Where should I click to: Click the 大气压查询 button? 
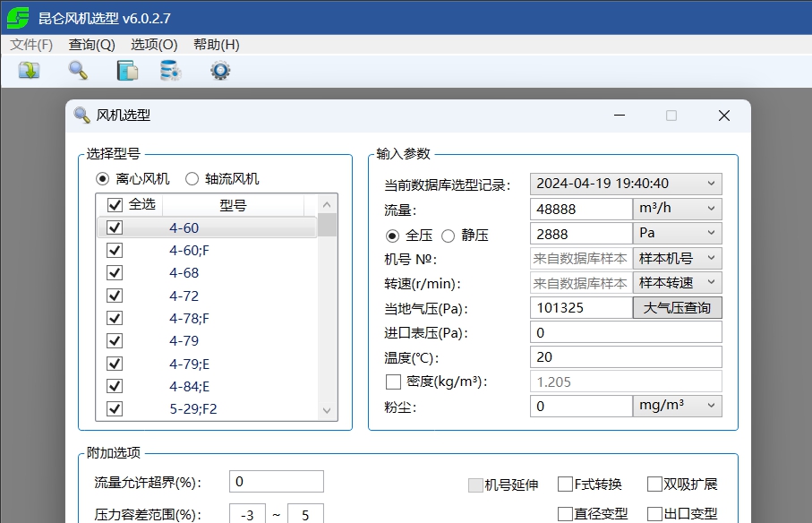pyautogui.click(x=677, y=307)
